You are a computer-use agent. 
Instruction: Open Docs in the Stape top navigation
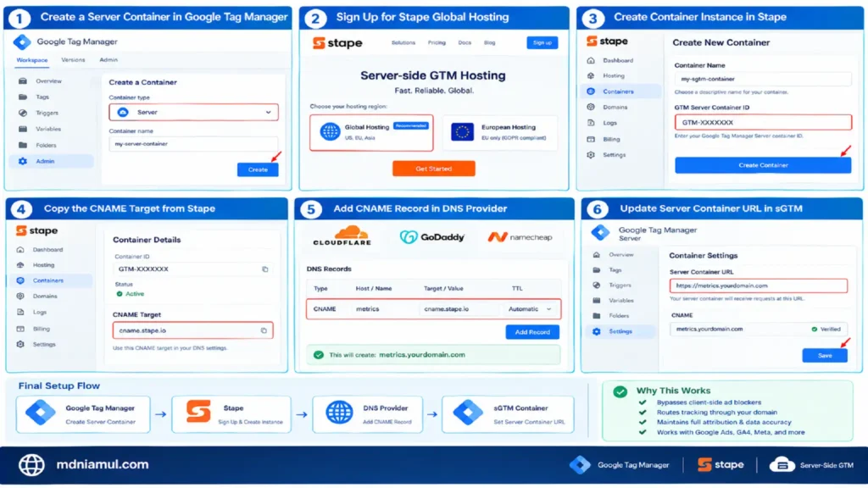pos(465,42)
